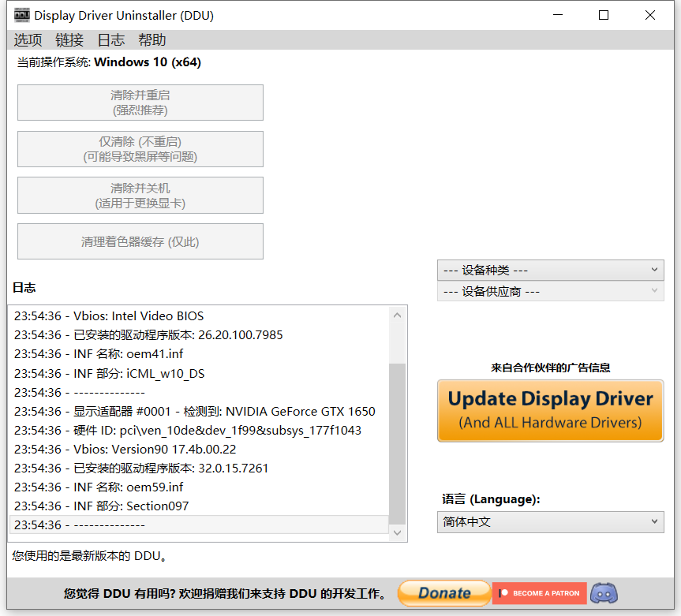Open the 设备供应商 vendor dropdown
This screenshot has height=616, width=681.
pos(550,292)
